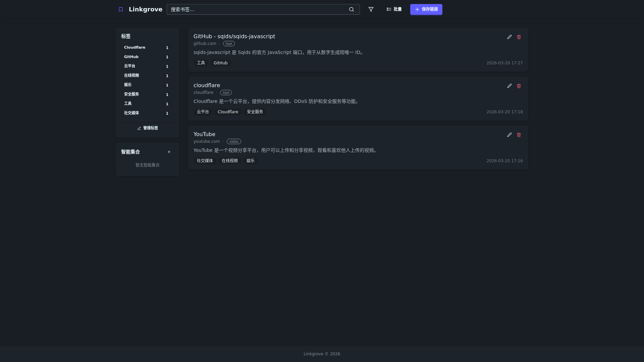The image size is (644, 362).
Task: Filter by 工具 tag in sidebar
Action: pos(148,104)
